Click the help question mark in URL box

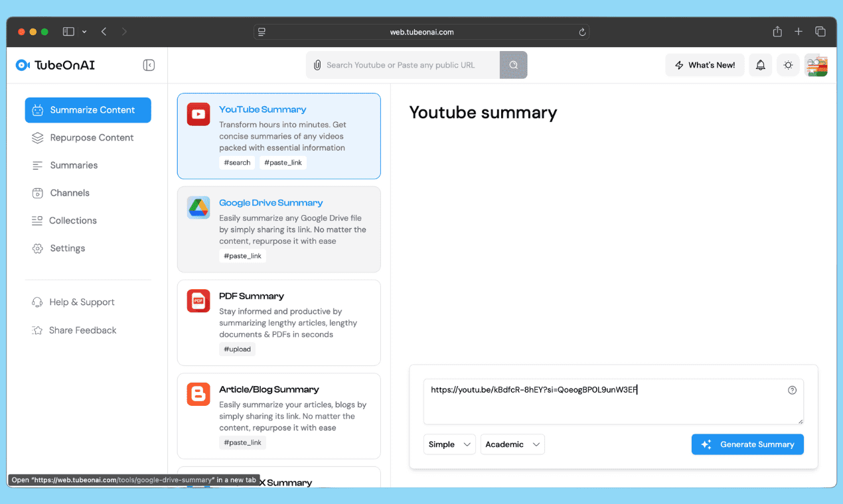[792, 390]
